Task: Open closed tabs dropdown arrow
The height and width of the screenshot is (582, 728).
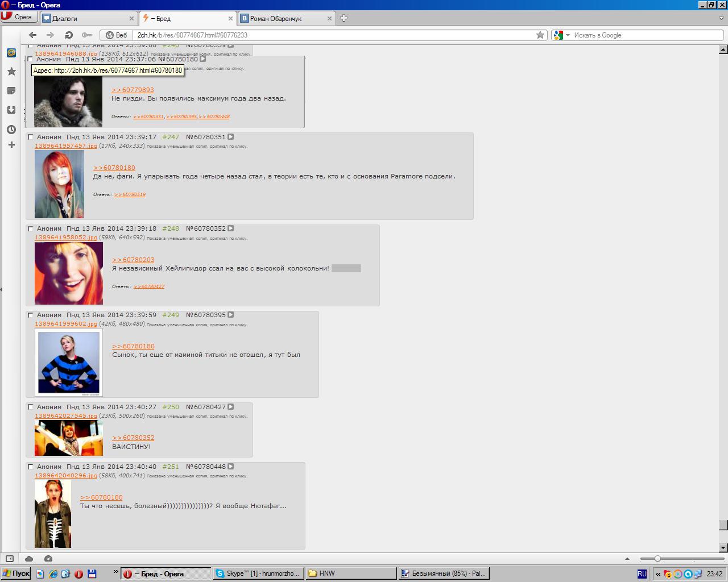Action: [721, 18]
